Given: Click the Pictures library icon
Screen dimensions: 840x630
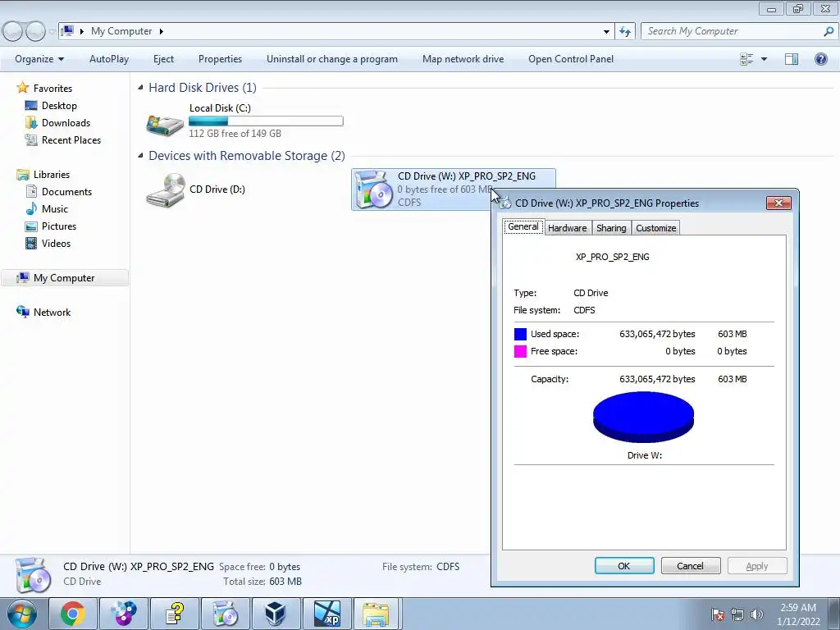Looking at the screenshot, I should pos(32,226).
